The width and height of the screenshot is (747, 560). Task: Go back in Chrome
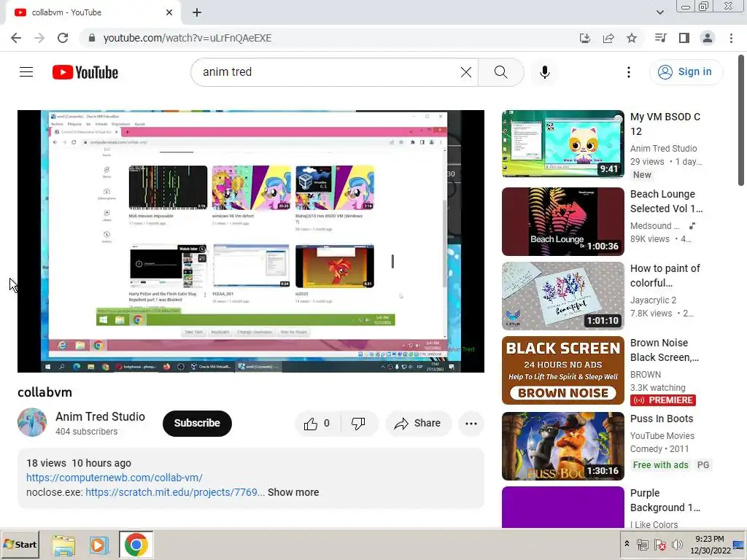(16, 38)
